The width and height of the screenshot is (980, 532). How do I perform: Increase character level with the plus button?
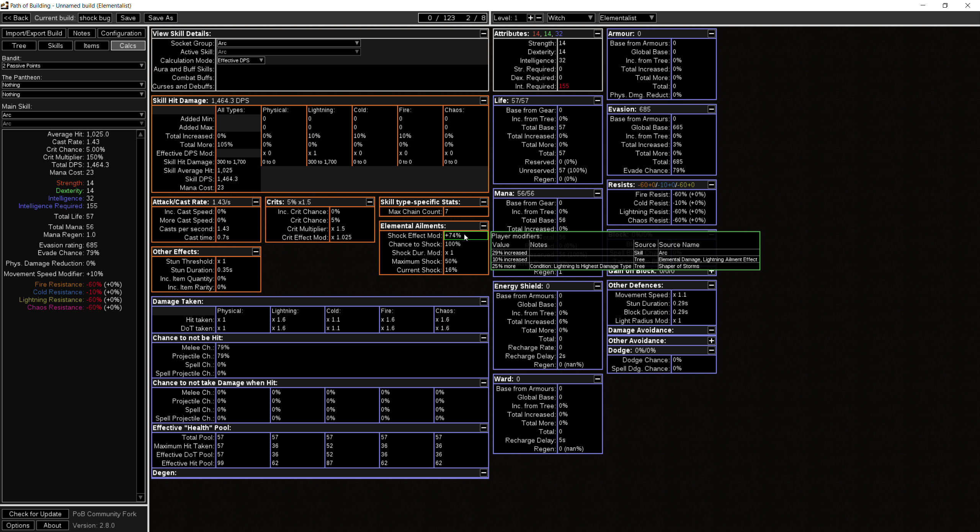click(x=530, y=18)
